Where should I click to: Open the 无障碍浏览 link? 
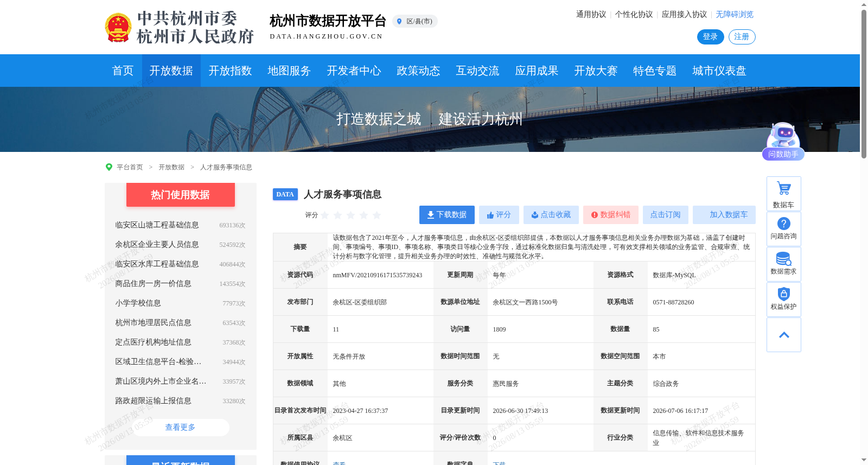[x=735, y=15]
